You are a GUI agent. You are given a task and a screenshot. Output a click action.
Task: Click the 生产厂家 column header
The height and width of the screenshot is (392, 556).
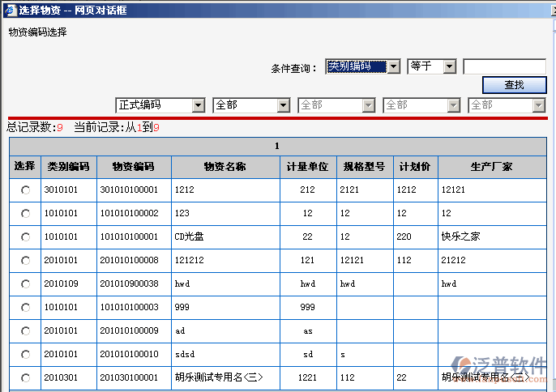pos(492,167)
